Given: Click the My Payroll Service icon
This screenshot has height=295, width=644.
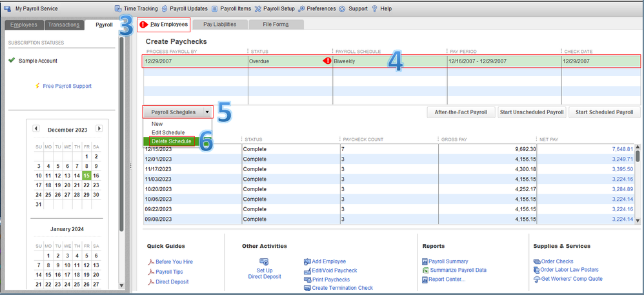Looking at the screenshot, I should (x=8, y=8).
